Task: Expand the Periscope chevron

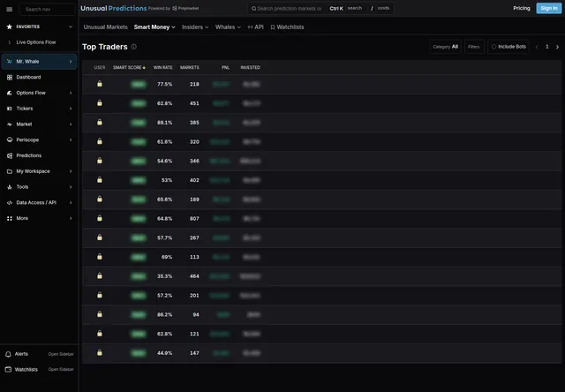Action: point(71,139)
